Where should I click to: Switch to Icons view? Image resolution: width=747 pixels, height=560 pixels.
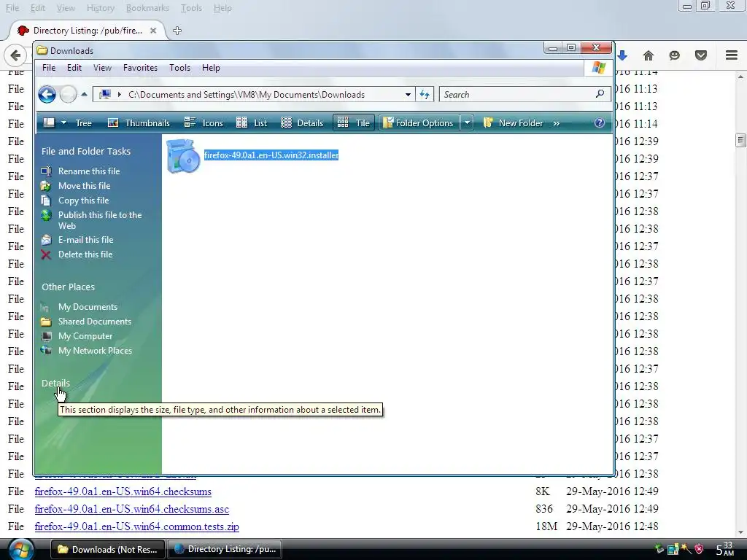(x=204, y=122)
